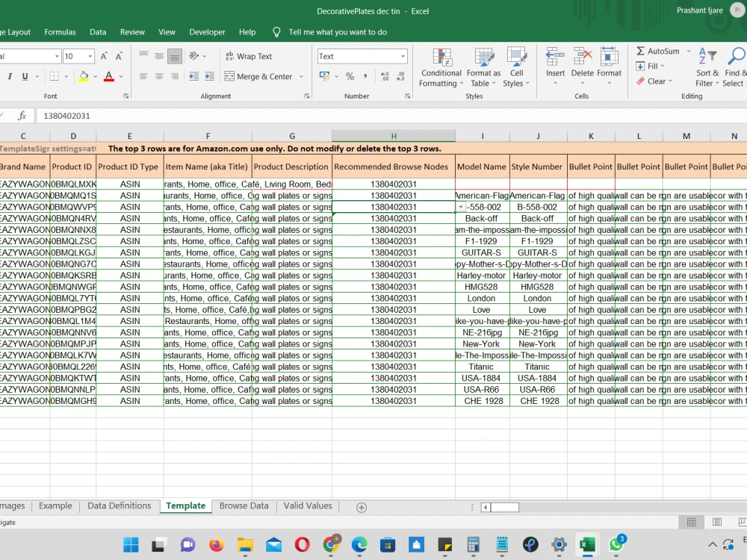Switch to the Browse Data sheet tab

244,505
